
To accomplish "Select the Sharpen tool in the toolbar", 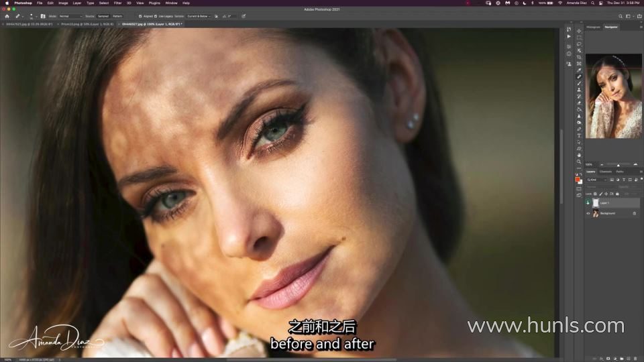I will [x=579, y=116].
